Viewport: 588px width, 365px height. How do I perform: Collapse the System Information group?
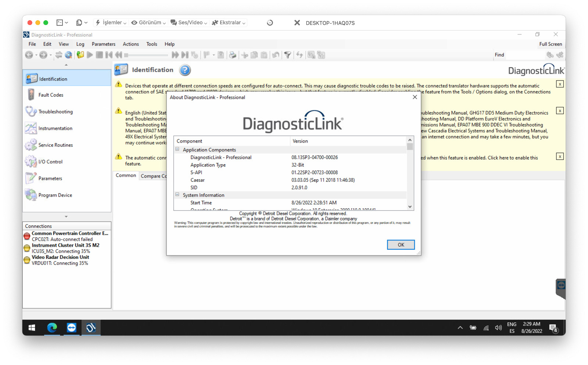[x=177, y=194]
